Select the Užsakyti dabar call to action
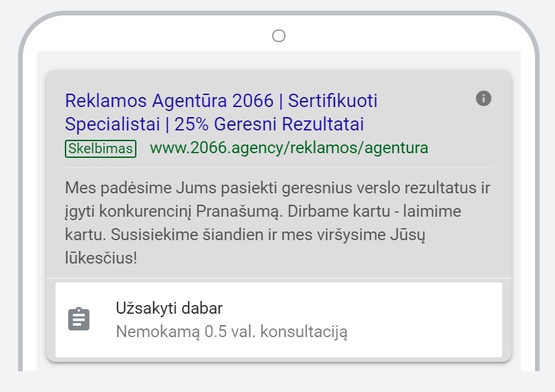The image size is (555, 392). click(x=169, y=308)
